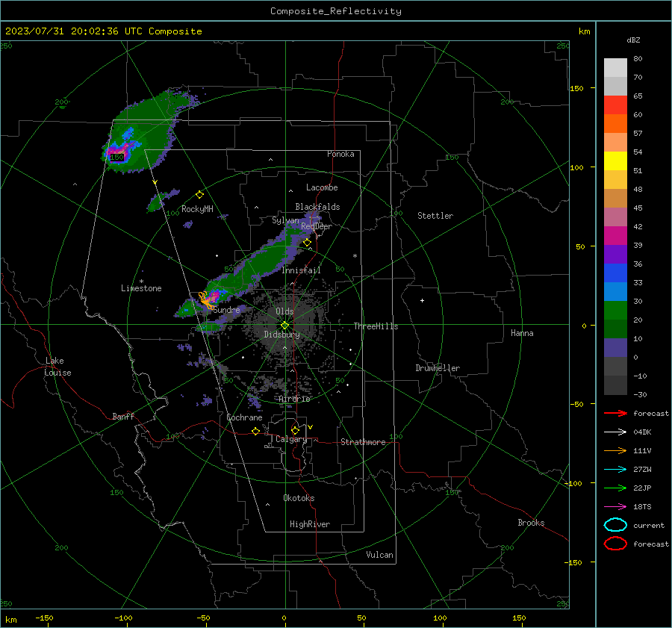Click the Didsbury label on map
672x628 pixels.
point(281,335)
